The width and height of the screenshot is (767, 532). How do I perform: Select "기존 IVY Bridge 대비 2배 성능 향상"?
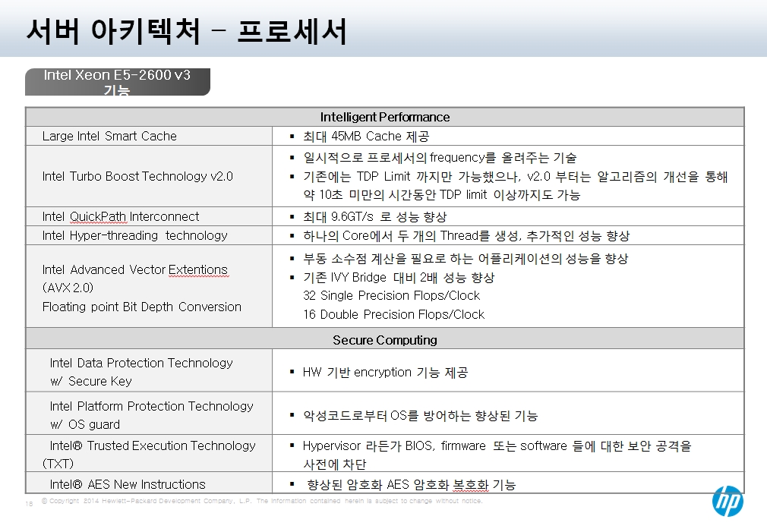click(x=399, y=278)
